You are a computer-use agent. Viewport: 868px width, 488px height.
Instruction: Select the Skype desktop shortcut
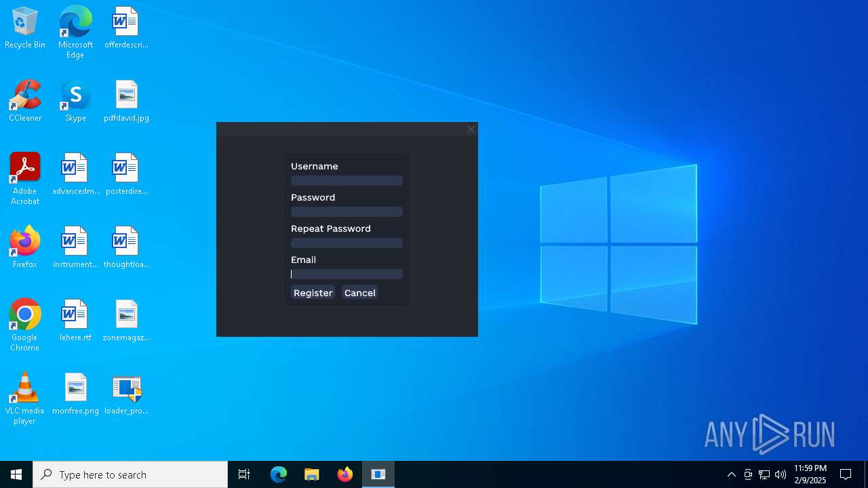click(x=75, y=101)
